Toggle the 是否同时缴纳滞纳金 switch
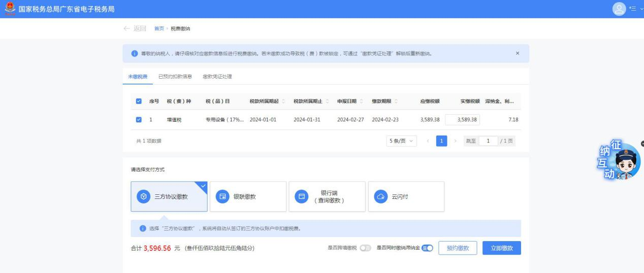Viewport: 644px width, 273px height. coord(427,248)
